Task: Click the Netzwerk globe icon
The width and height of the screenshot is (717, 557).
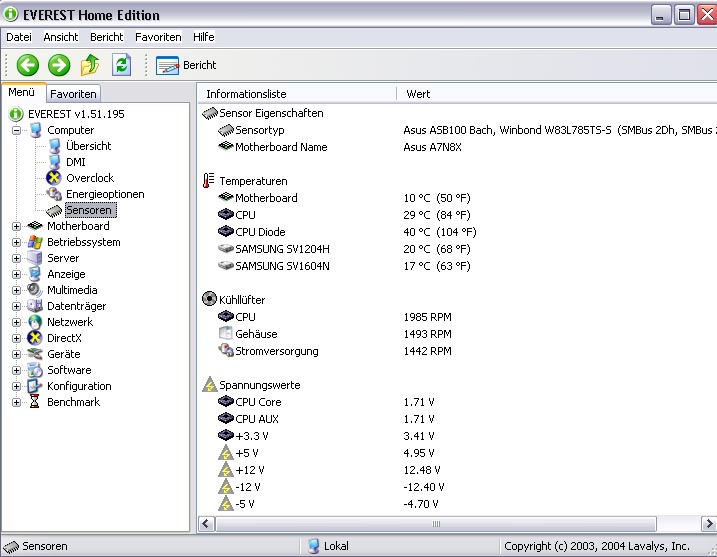Action: click(x=35, y=322)
